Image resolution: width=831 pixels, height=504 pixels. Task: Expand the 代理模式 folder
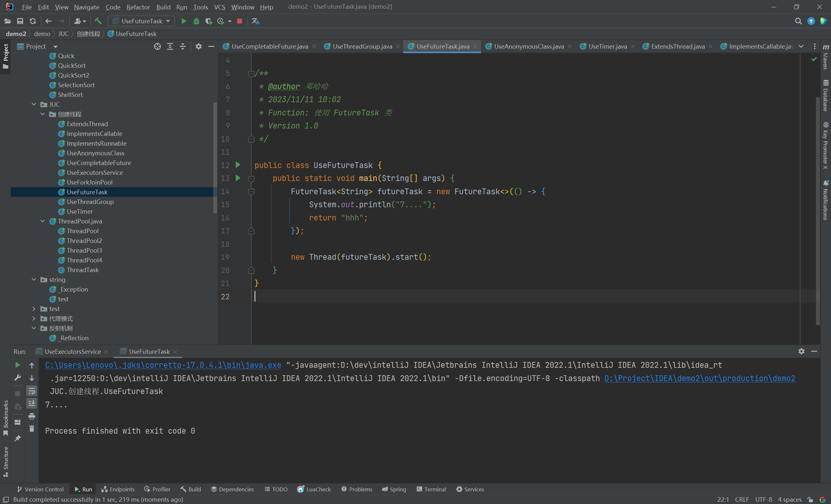pyautogui.click(x=34, y=318)
